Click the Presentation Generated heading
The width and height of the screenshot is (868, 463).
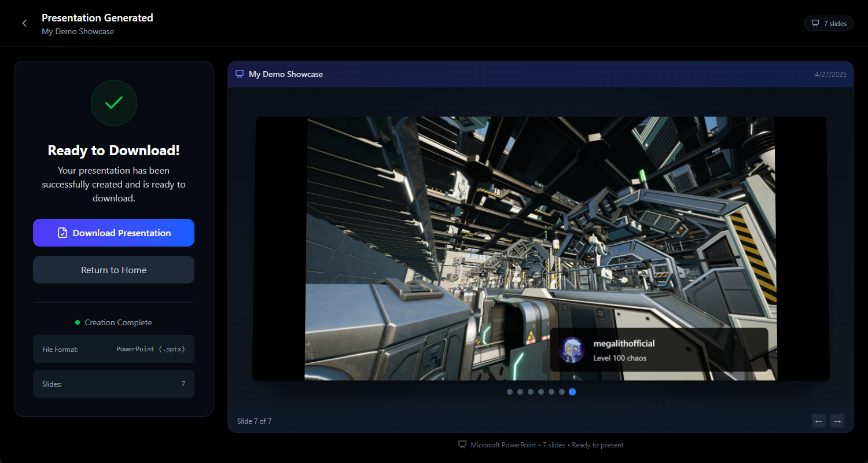[x=97, y=18]
